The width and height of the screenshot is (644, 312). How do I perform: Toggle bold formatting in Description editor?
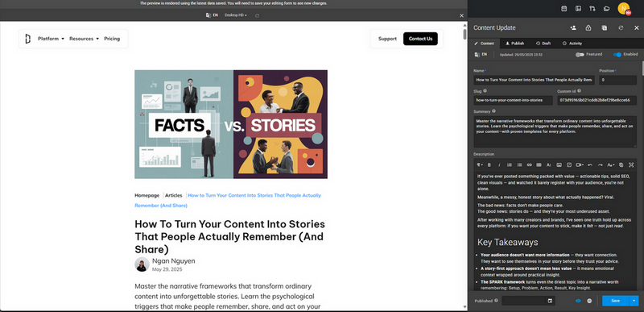tap(489, 164)
